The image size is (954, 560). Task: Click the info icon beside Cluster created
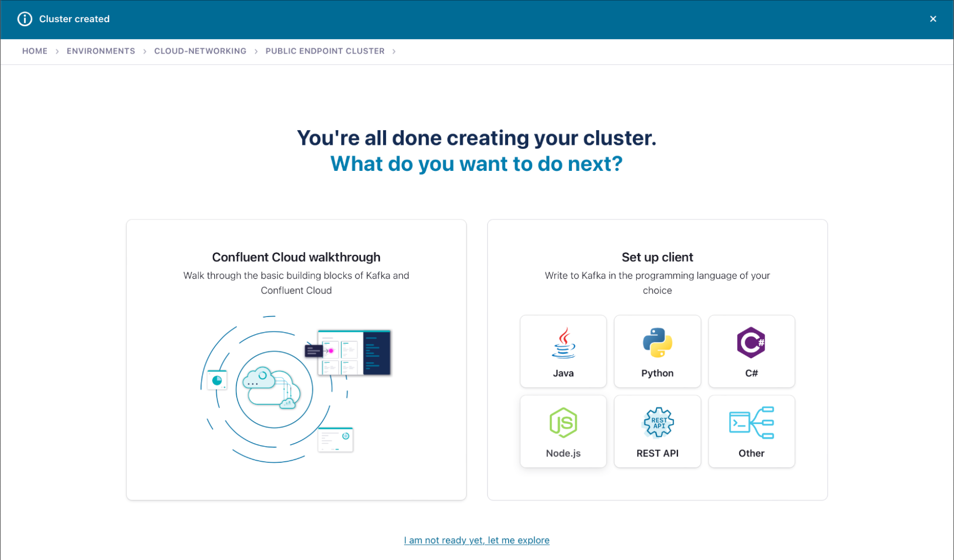[25, 19]
